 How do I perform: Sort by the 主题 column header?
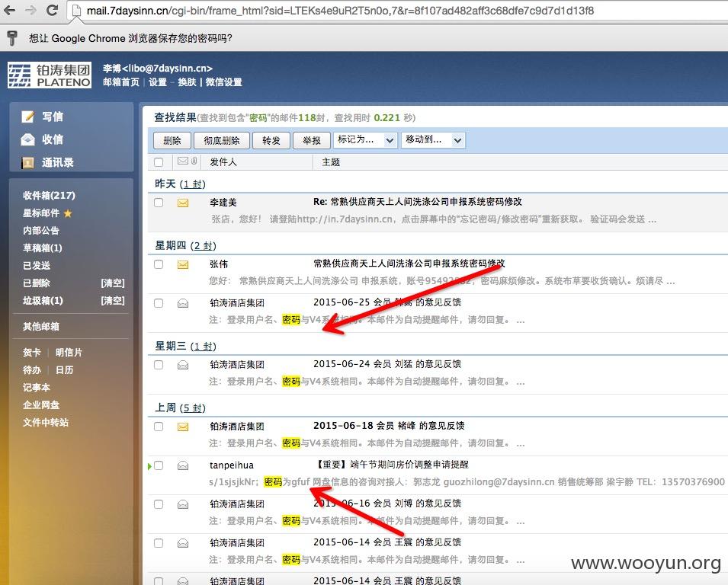331,162
